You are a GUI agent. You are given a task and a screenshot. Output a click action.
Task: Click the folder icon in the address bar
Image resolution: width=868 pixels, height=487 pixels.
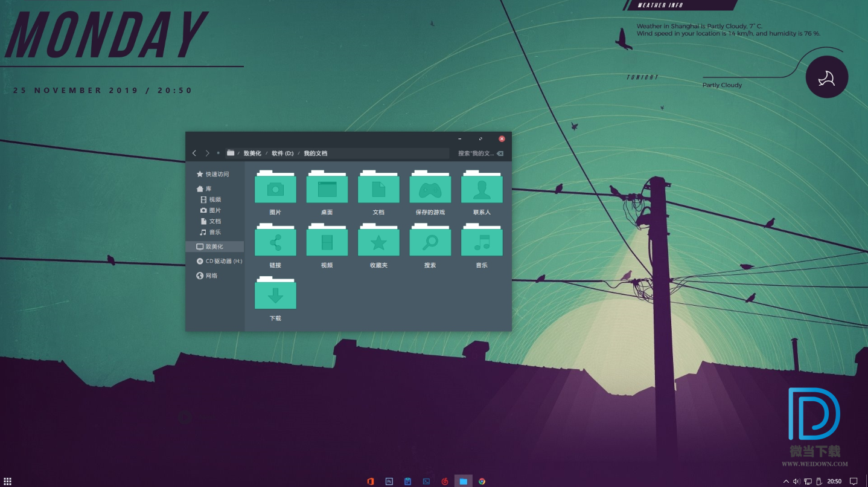pyautogui.click(x=231, y=153)
